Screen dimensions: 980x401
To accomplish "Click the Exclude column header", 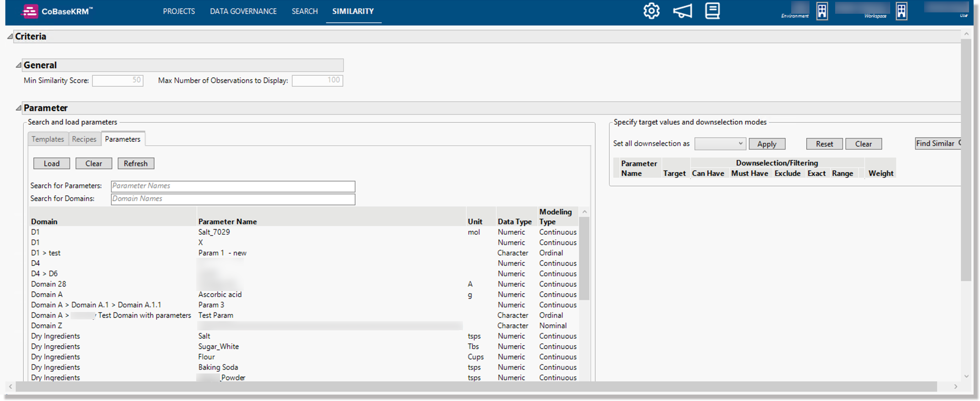I will (787, 173).
